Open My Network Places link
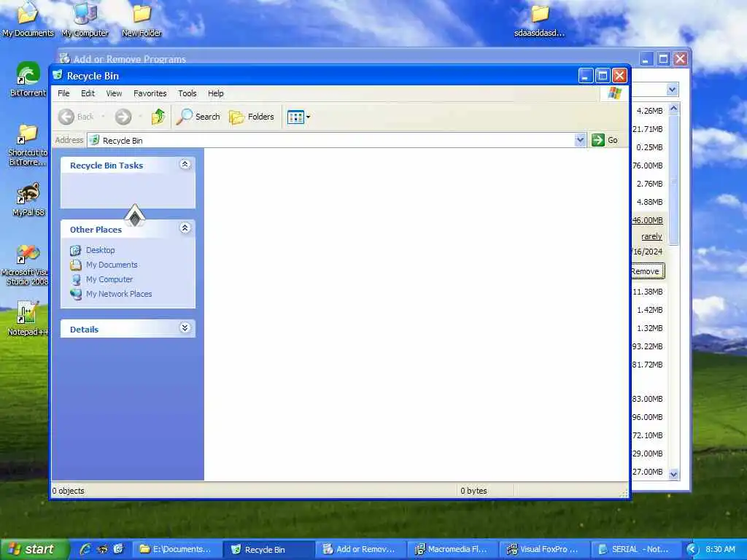 119,295
